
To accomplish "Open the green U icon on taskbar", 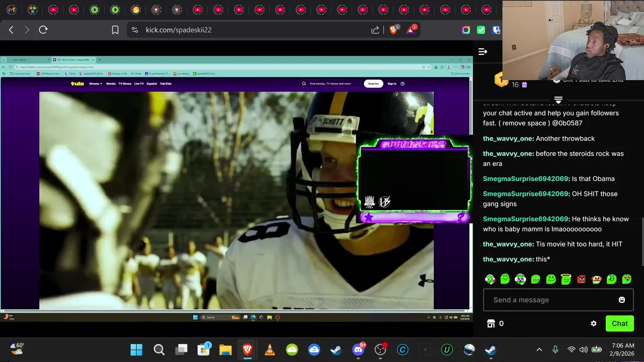I will click(447, 349).
